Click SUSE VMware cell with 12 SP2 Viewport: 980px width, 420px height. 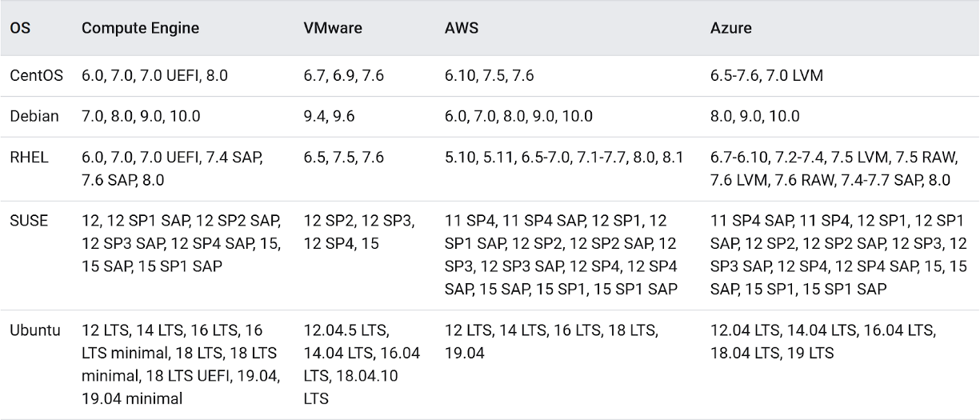pos(359,231)
